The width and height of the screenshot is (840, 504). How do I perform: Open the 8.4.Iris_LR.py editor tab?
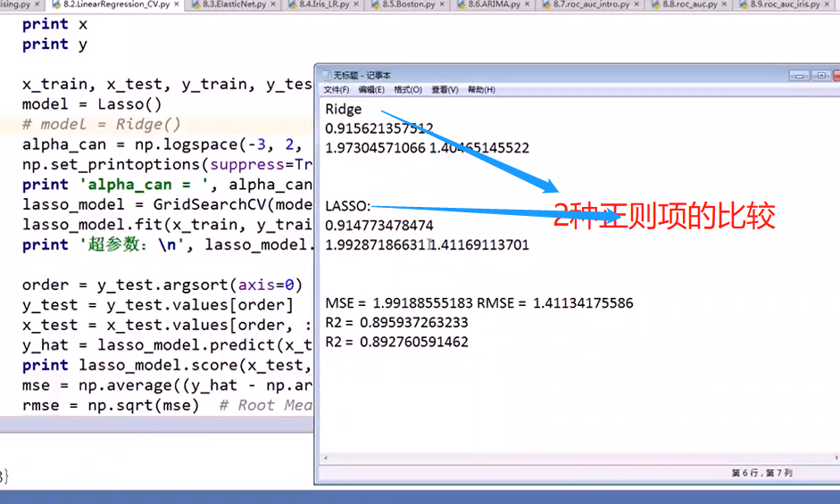[323, 4]
